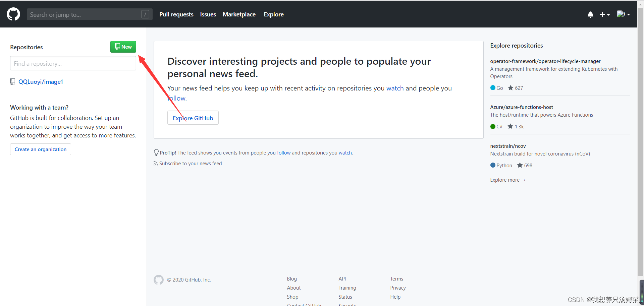Click the C# language color dot

click(x=493, y=126)
